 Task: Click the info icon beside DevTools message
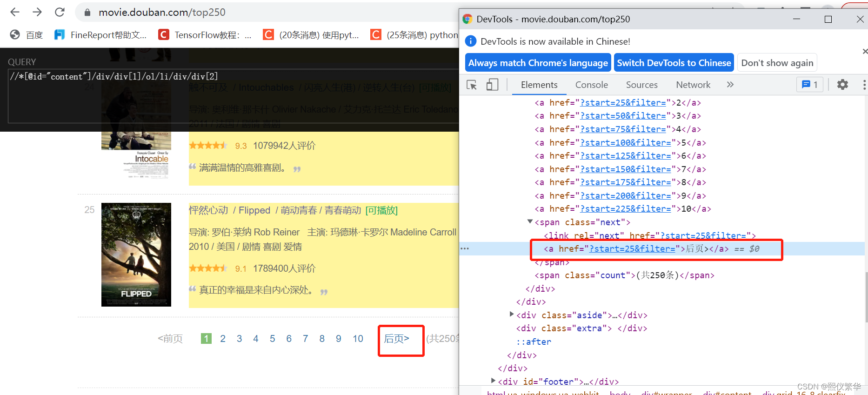tap(471, 41)
